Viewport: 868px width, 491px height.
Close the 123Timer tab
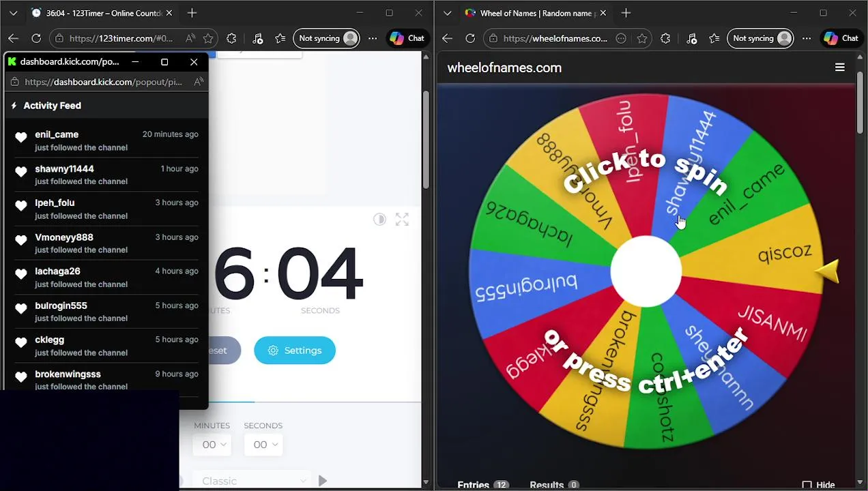point(169,13)
